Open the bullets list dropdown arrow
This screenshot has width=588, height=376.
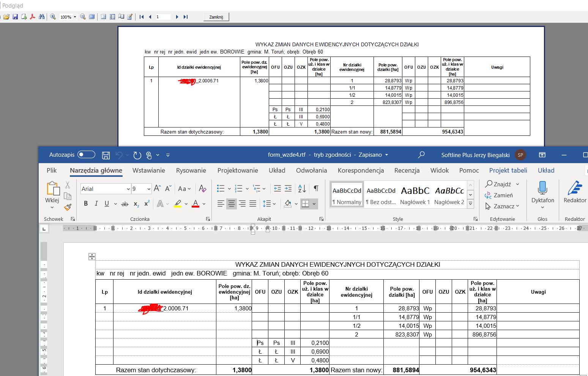point(229,189)
